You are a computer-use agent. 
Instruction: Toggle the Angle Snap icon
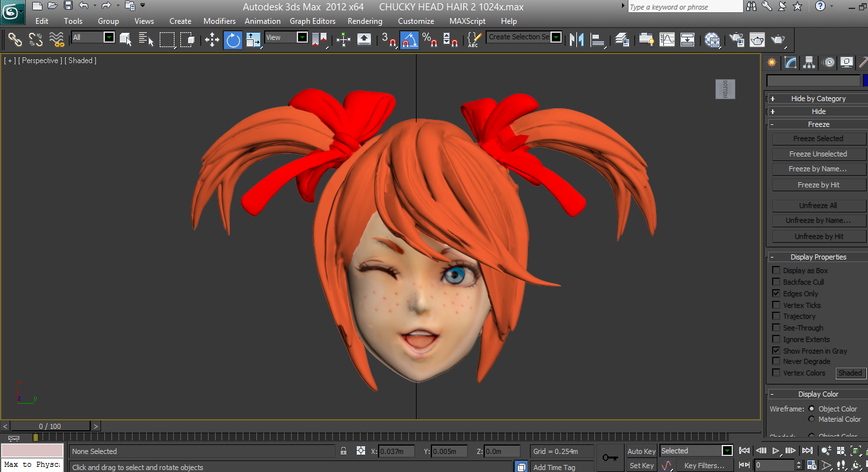[x=409, y=40]
